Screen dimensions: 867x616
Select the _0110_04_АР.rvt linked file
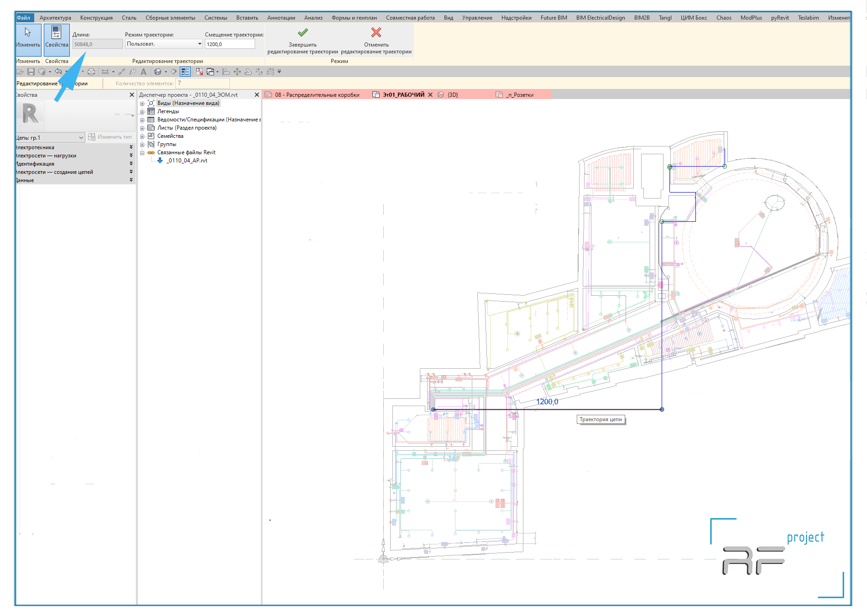tap(187, 161)
